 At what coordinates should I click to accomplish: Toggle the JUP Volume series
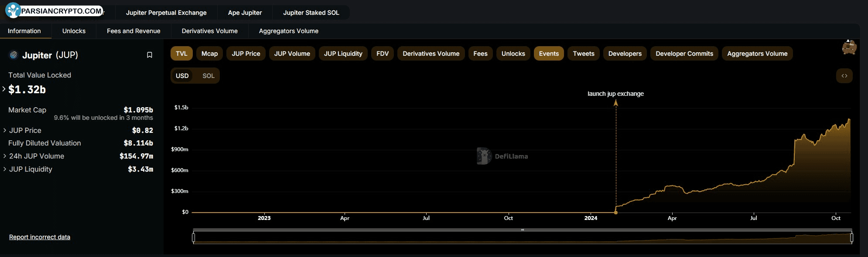pyautogui.click(x=292, y=54)
